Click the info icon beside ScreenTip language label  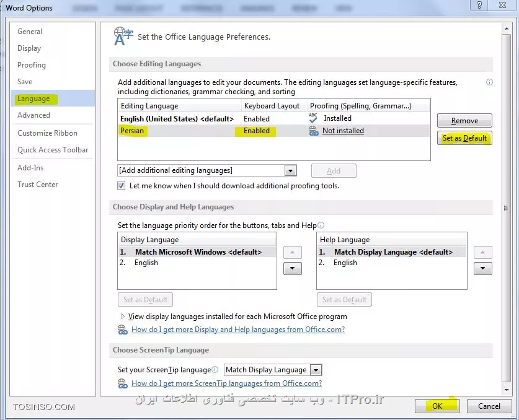point(215,369)
